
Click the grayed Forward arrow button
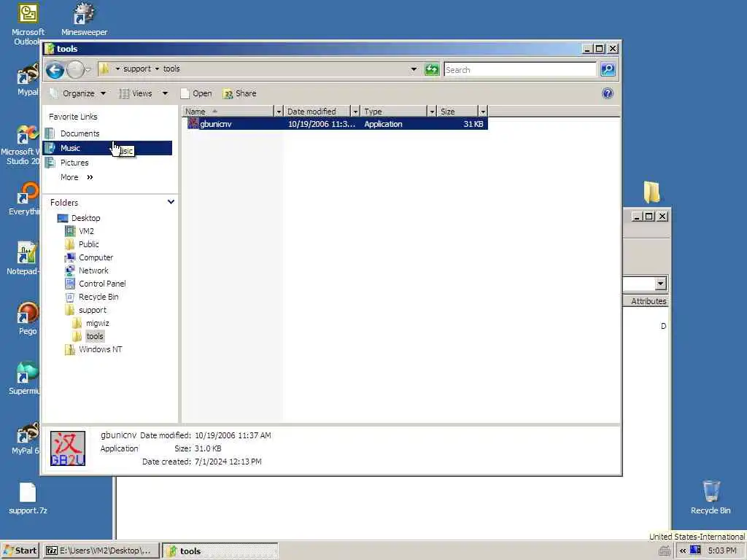(x=75, y=70)
